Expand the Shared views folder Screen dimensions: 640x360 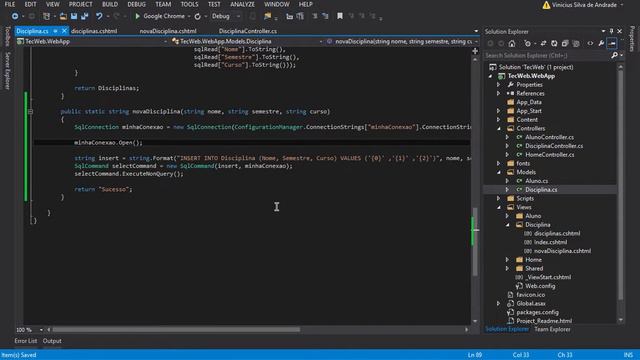(x=507, y=268)
